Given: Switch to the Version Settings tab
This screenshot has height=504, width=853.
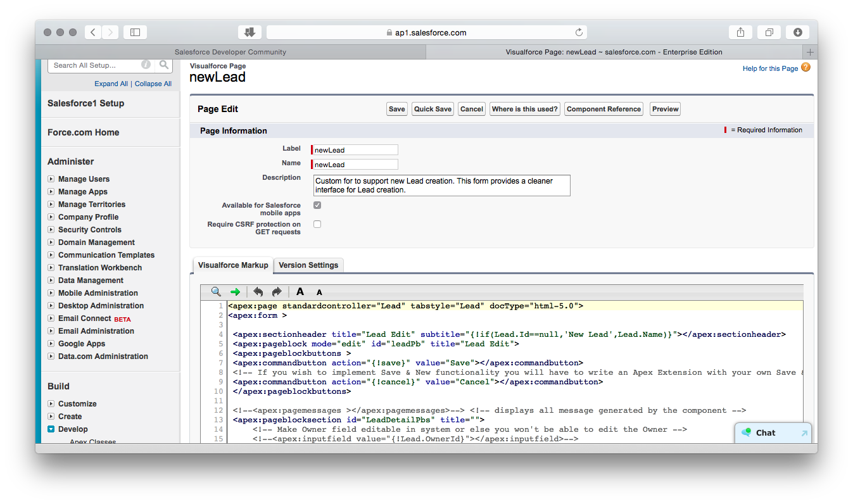Looking at the screenshot, I should coord(308,265).
